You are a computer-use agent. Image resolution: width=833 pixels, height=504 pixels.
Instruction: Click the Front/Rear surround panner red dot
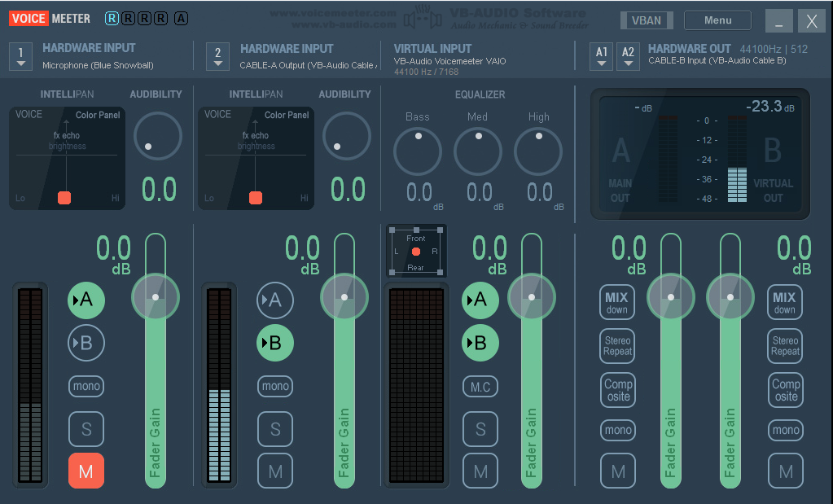[x=416, y=252]
